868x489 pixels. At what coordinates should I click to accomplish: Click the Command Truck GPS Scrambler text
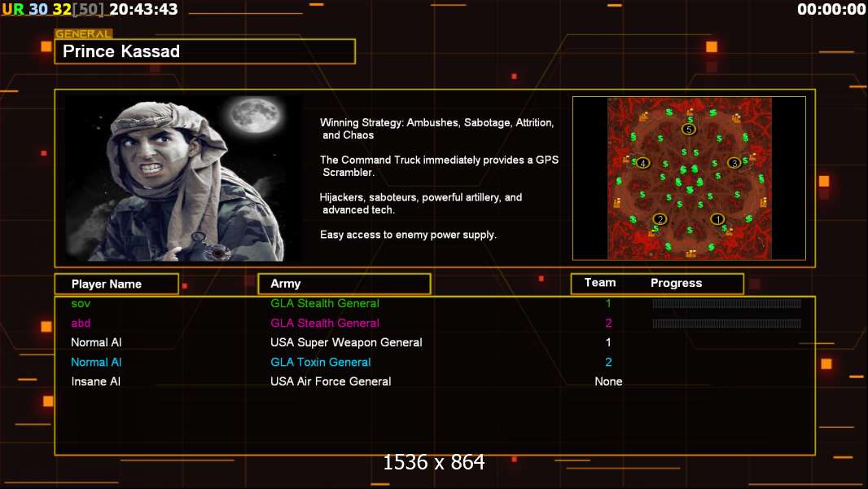click(x=439, y=165)
